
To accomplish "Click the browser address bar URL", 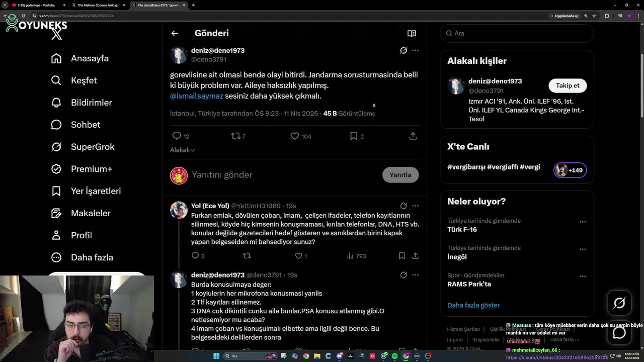I will coord(76,16).
